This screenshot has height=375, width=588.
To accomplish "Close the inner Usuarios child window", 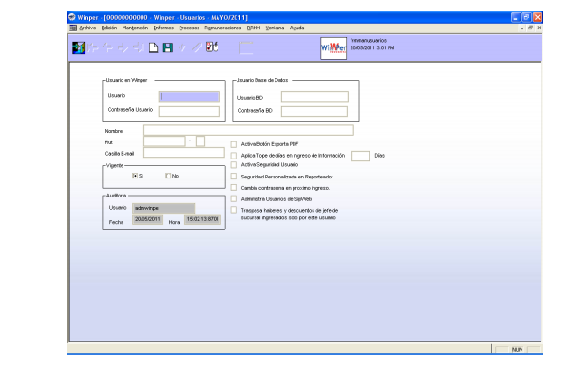I will coord(539,28).
